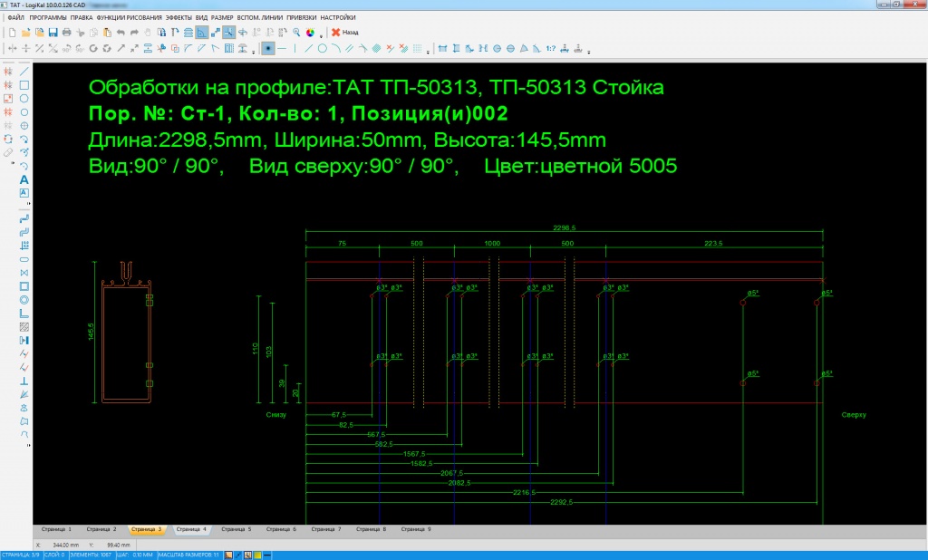
Task: Switch to the Страница 2 tab
Action: click(101, 529)
